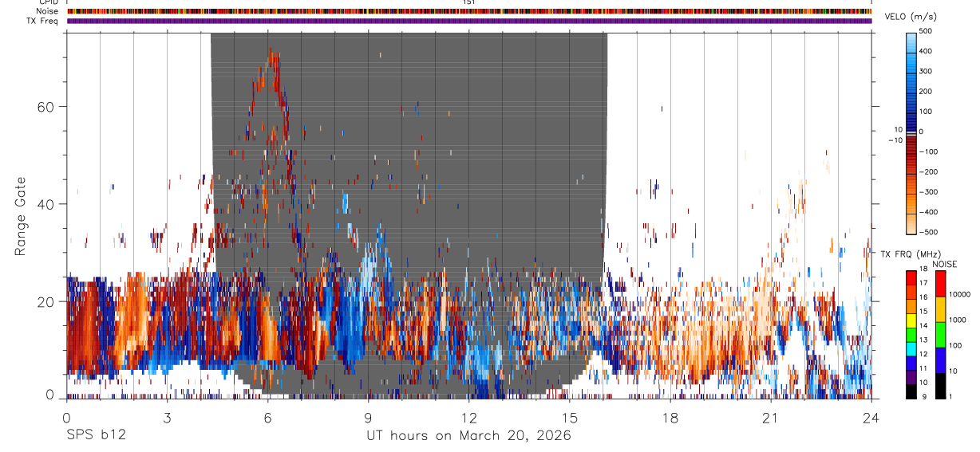Click the '21' hour tick label on x-axis
The image size is (980, 452).
[770, 418]
